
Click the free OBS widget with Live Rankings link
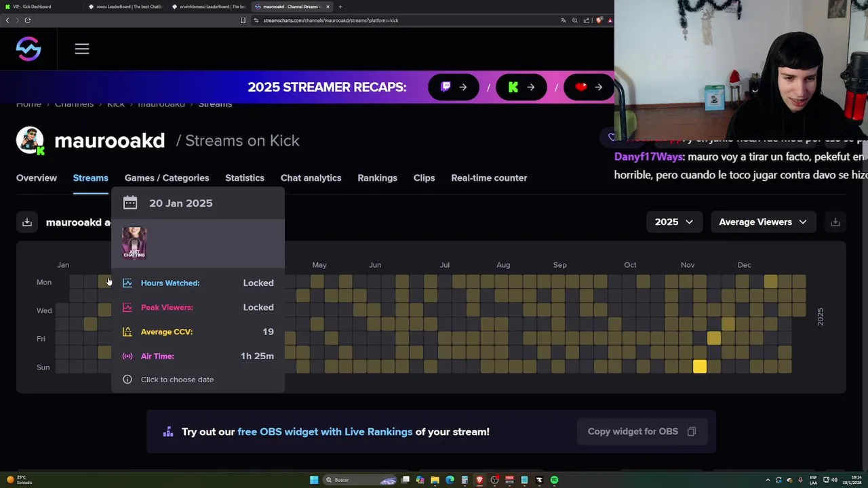pyautogui.click(x=325, y=432)
